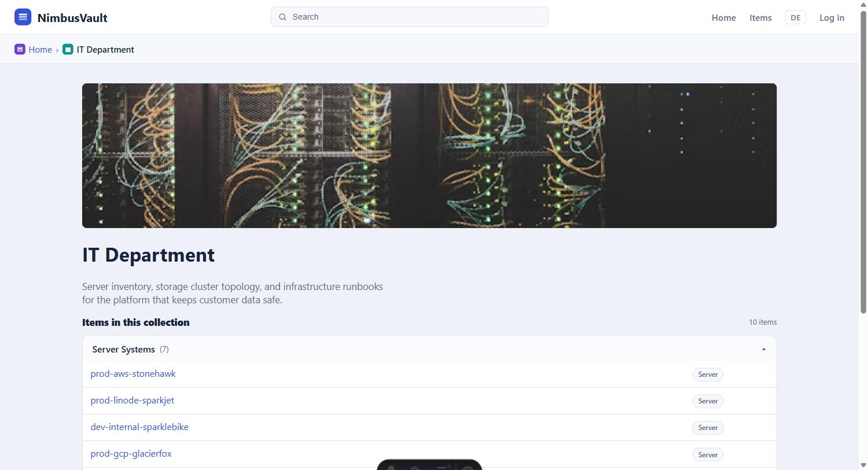Focus the Search input field
Screen dimensions: 868x470
tap(409, 17)
